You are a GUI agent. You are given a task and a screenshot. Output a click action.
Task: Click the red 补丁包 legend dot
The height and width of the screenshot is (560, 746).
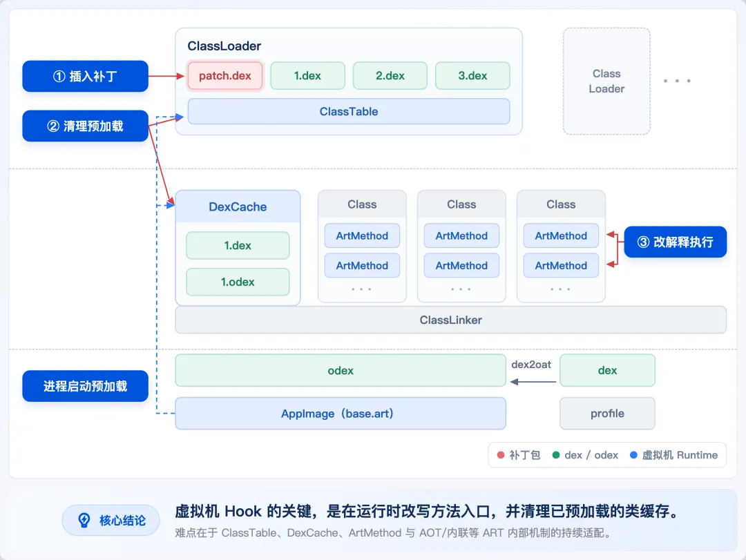point(501,455)
